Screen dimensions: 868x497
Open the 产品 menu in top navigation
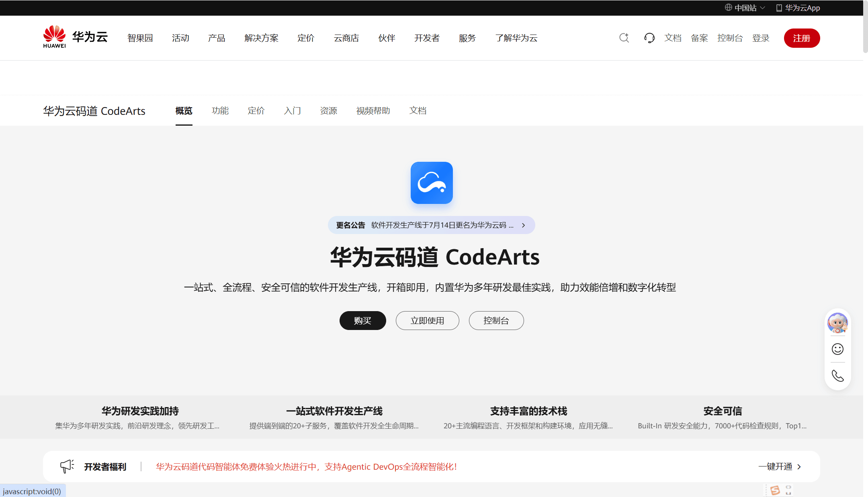tap(217, 38)
